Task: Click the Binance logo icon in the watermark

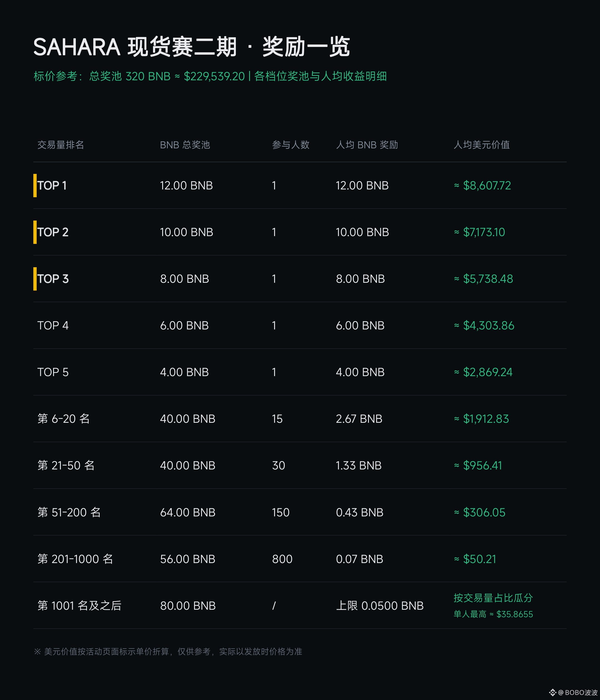Action: 552,692
